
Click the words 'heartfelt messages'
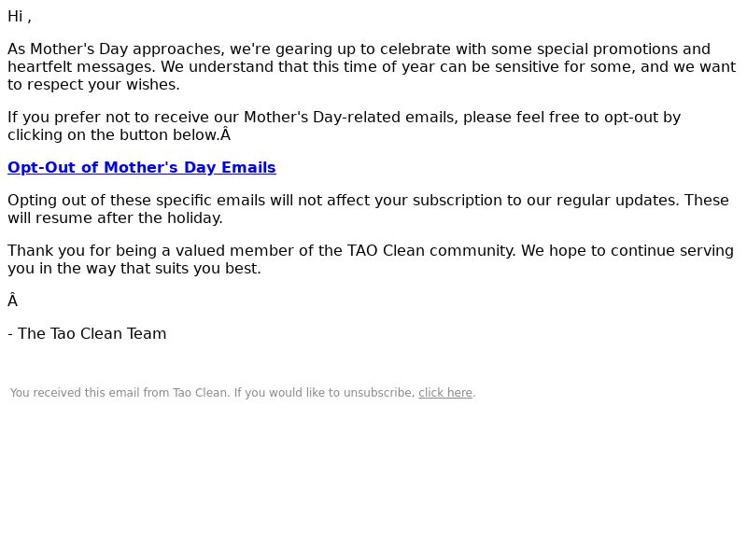81,67
